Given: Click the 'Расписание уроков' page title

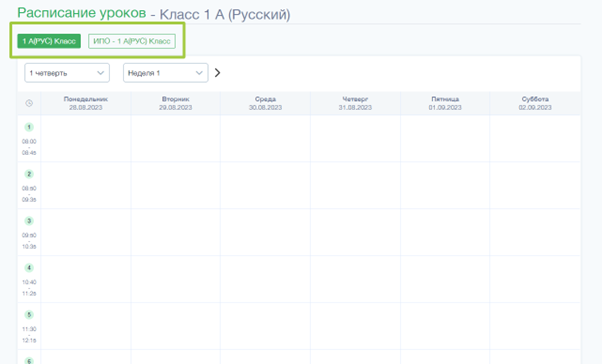Looking at the screenshot, I should (82, 13).
